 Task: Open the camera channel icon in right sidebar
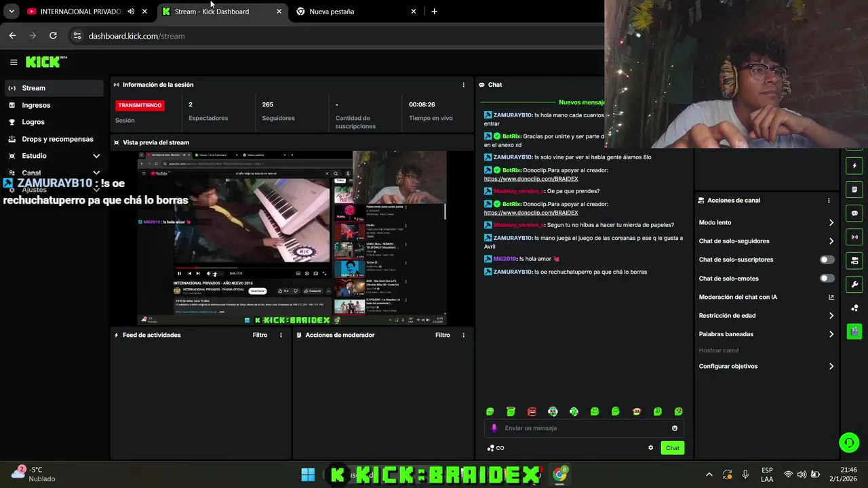(854, 260)
